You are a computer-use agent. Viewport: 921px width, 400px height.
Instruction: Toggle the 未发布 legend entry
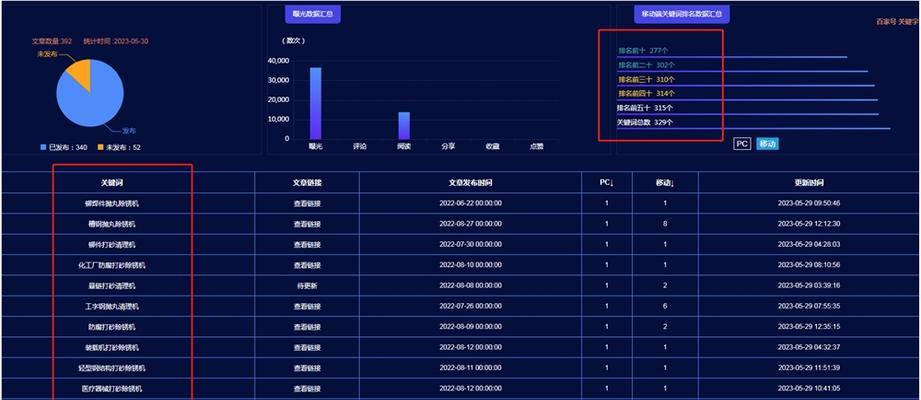(x=119, y=147)
